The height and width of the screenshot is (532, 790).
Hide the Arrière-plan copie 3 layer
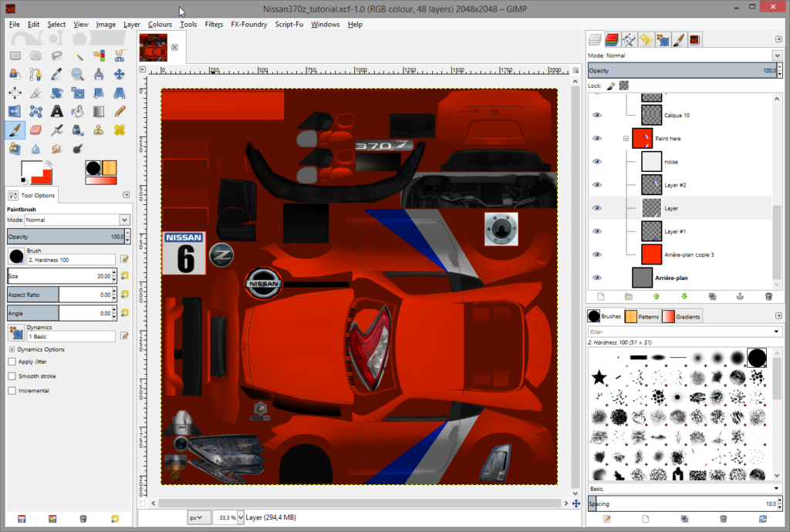click(596, 254)
